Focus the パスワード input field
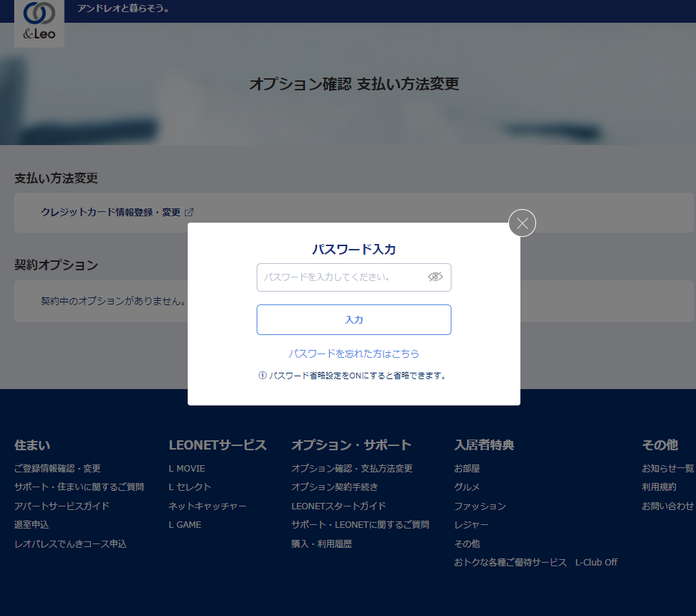The height and width of the screenshot is (616, 696). point(341,277)
